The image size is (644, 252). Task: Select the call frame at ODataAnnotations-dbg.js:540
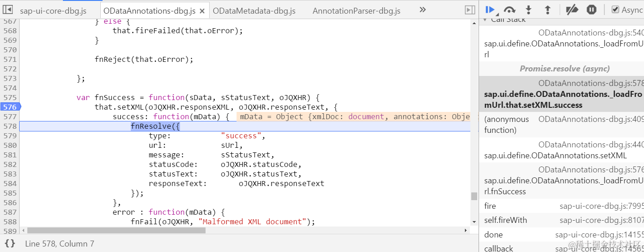click(x=562, y=43)
